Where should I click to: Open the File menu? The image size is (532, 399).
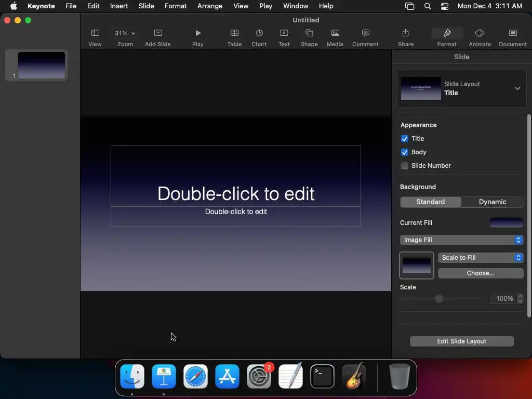71,6
